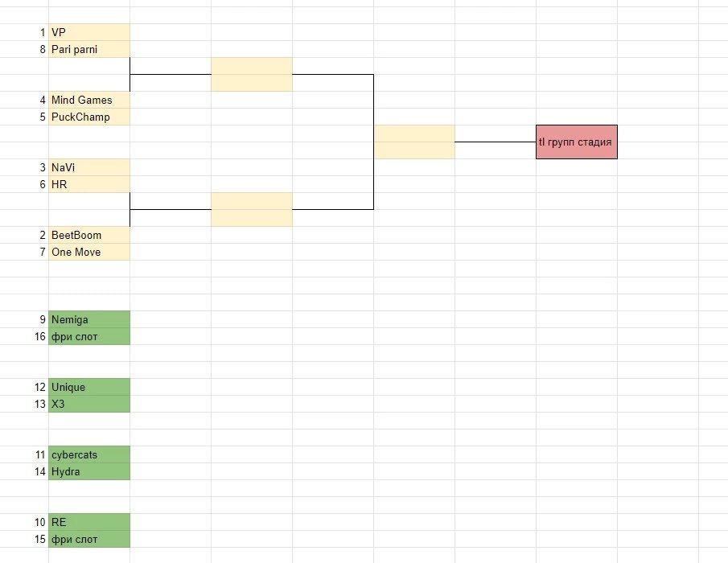Click the Pari parni cell

[x=88, y=49]
